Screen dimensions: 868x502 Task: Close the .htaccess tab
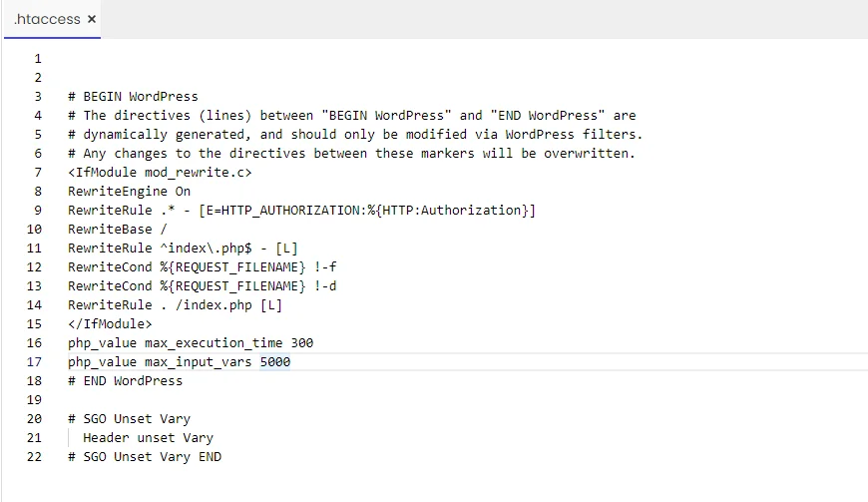pos(92,19)
